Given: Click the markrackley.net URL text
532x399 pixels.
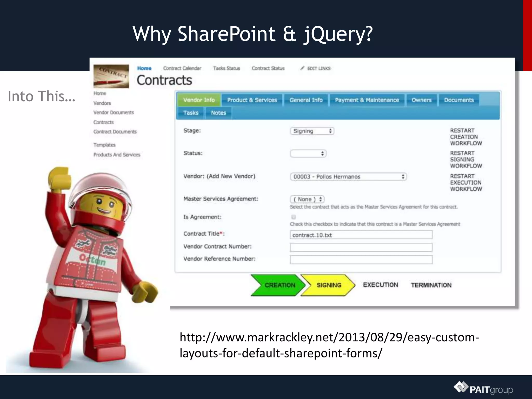Looking at the screenshot, I should [x=329, y=345].
